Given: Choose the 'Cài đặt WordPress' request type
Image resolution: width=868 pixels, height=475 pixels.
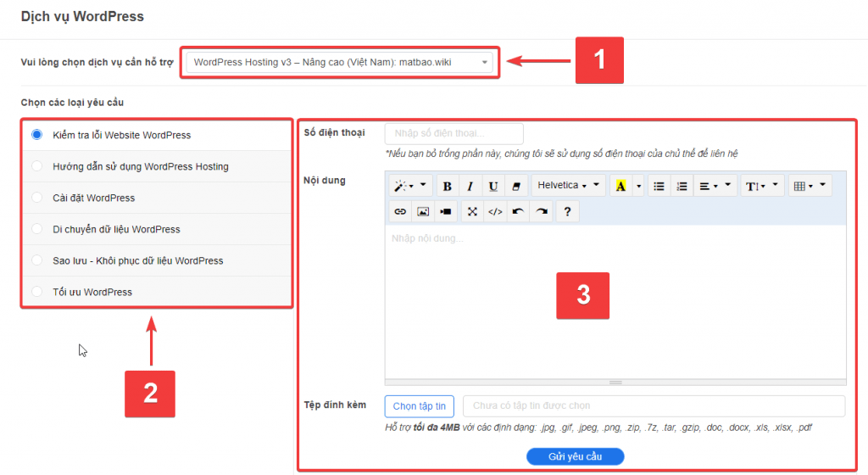Looking at the screenshot, I should pos(36,198).
